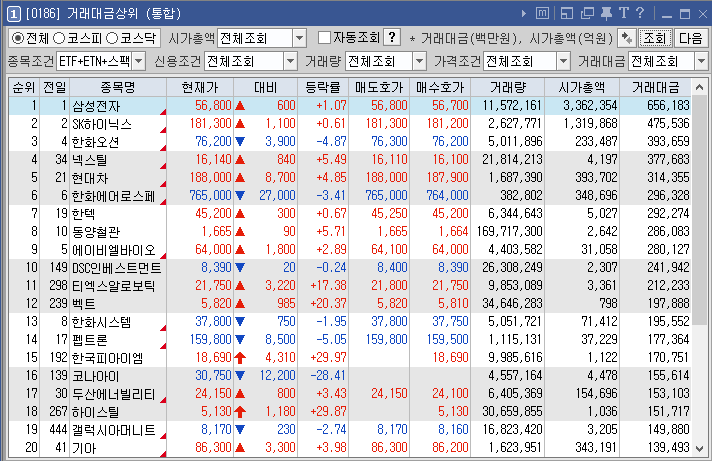
Task: Click the +20.37 등락률 value
Action: click(328, 303)
